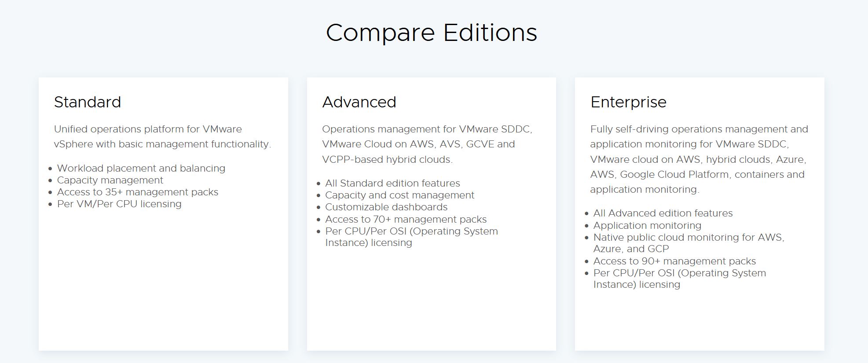Screen dimensions: 868x363
Task: Click 'Per VM/Per CPU licensing' bullet
Action: (x=119, y=204)
